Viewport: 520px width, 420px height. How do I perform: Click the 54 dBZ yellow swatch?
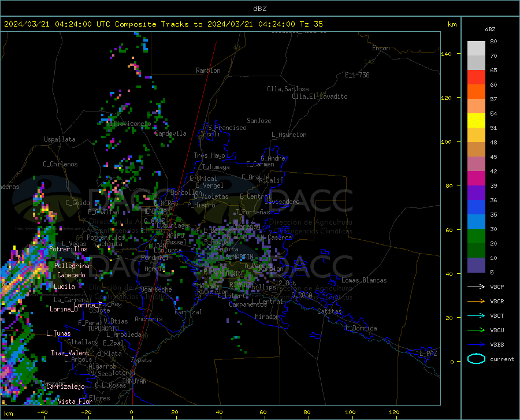tap(476, 121)
